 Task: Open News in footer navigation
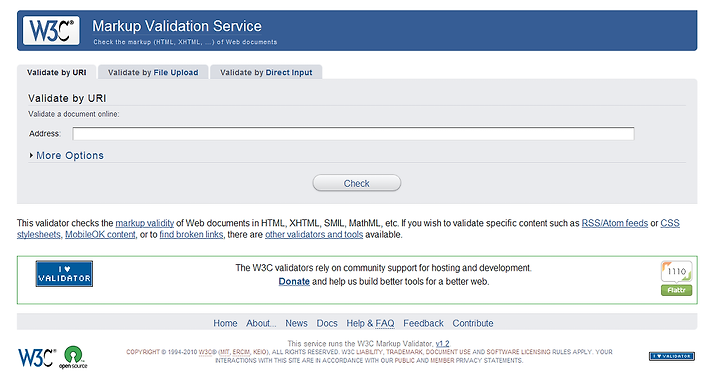tap(296, 323)
